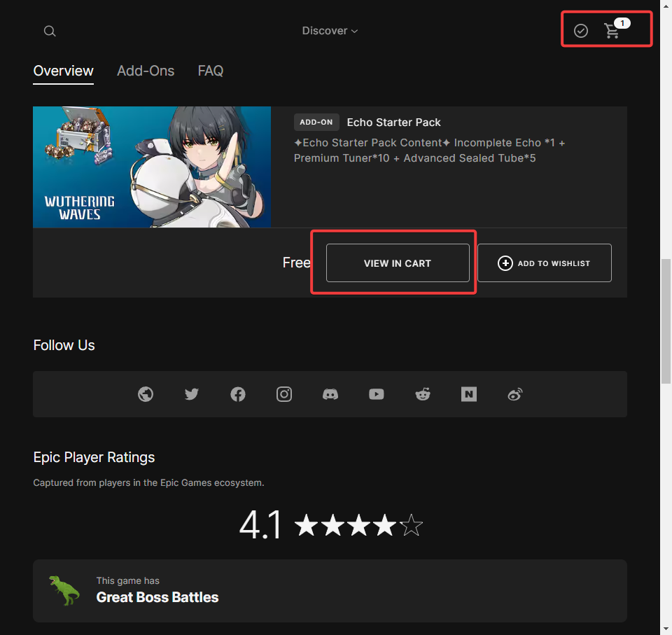Open the Discover navigation dropdown

[x=324, y=31]
